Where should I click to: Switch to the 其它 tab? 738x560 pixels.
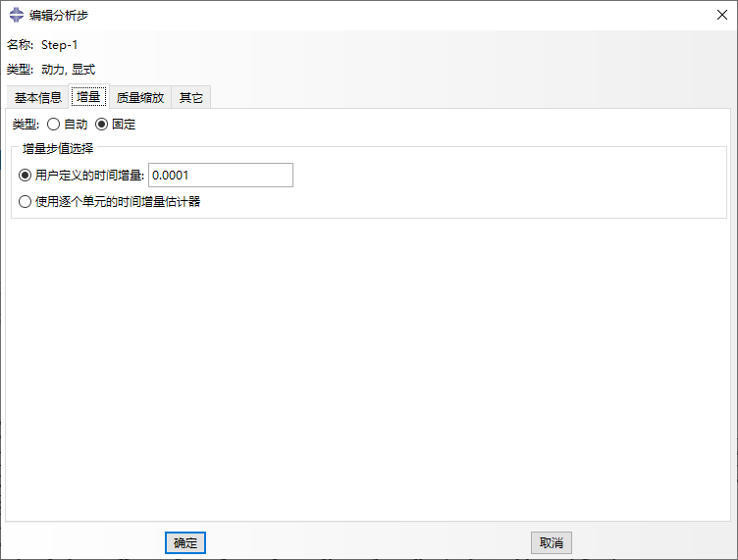[x=190, y=97]
